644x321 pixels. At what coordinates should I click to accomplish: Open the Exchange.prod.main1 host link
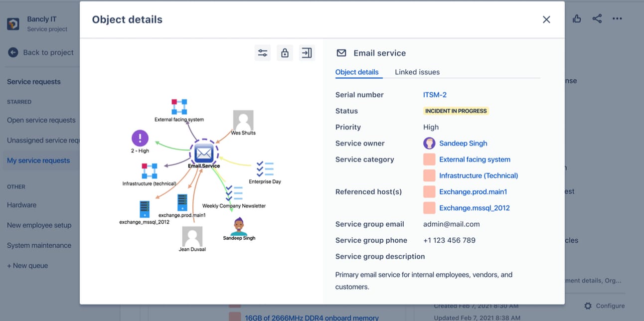coord(473,191)
